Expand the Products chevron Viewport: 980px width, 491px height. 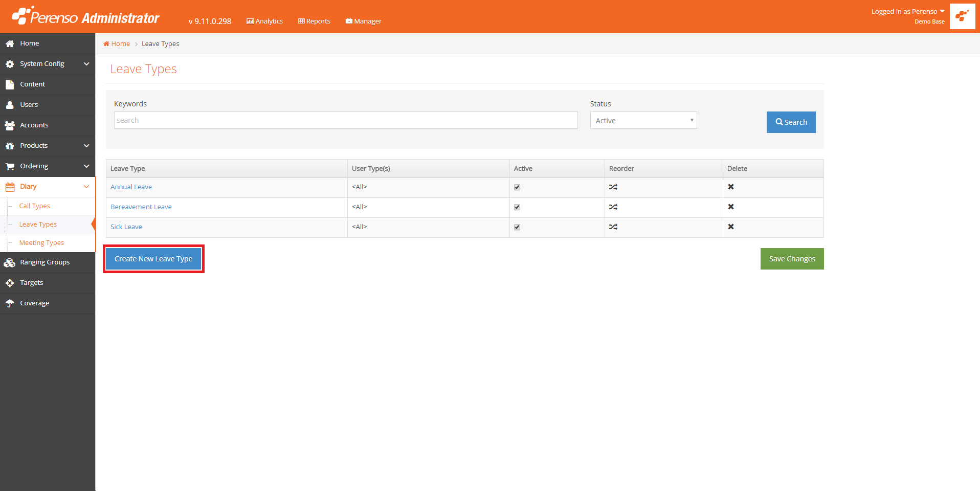86,146
